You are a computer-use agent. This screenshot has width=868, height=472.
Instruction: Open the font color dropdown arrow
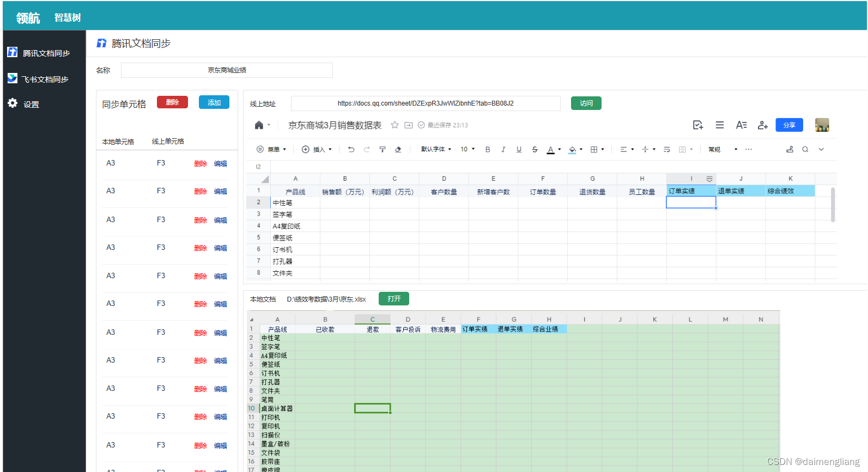(x=560, y=149)
